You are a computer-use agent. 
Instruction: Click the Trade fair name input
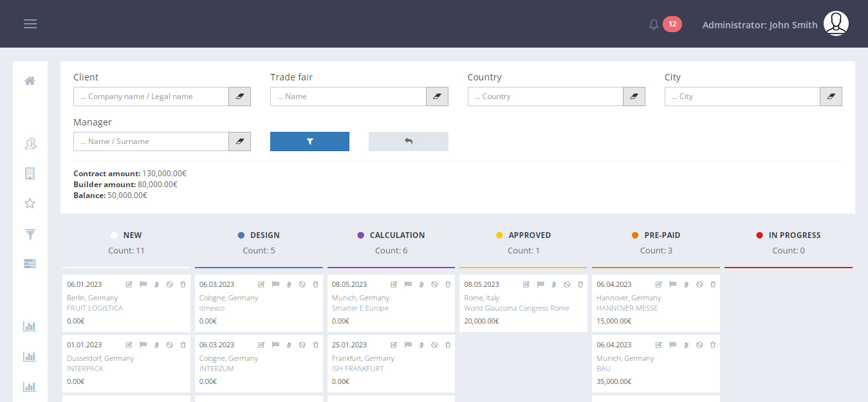point(348,96)
